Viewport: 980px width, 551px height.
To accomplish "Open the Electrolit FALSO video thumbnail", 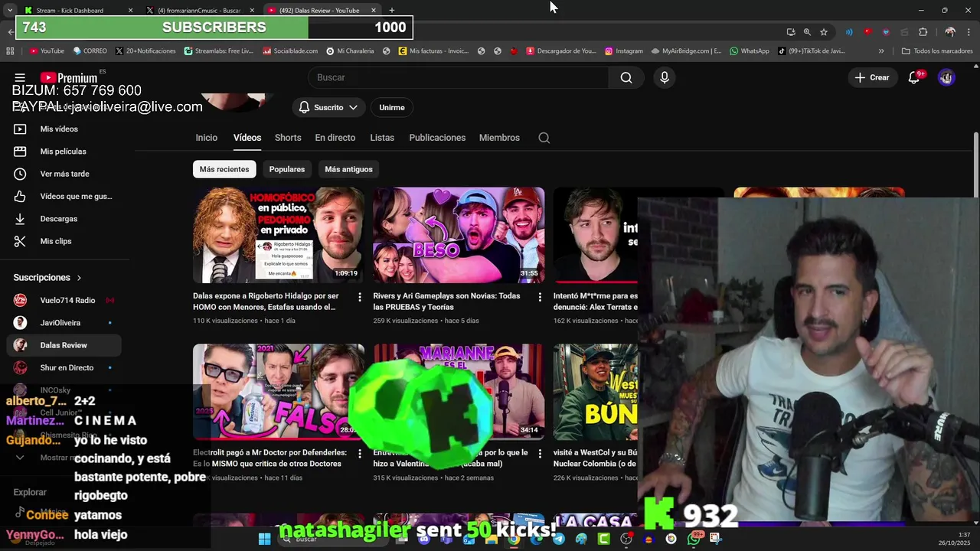I will coord(279,392).
